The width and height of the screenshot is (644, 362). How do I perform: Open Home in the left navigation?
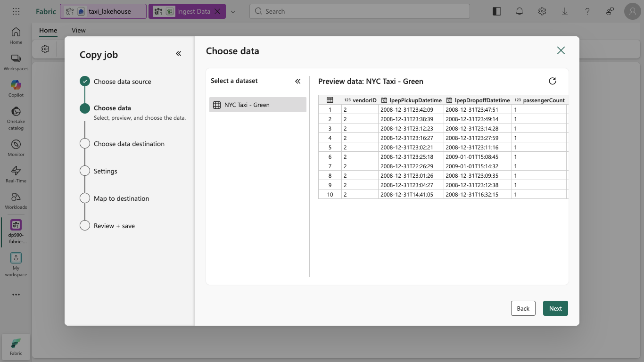coord(16,35)
